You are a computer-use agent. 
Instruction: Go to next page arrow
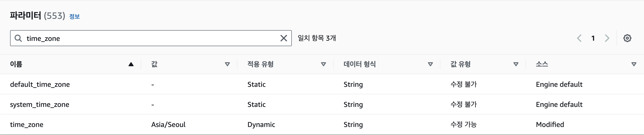(x=607, y=38)
